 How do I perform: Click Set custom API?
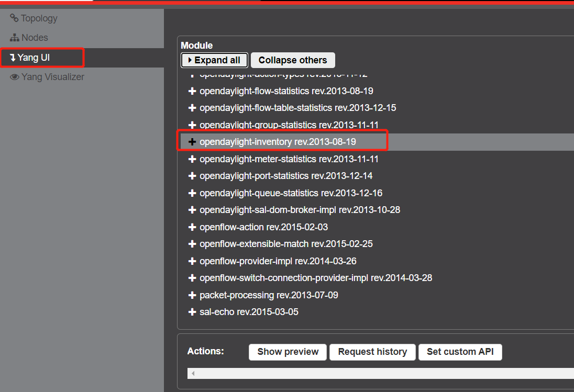point(460,352)
